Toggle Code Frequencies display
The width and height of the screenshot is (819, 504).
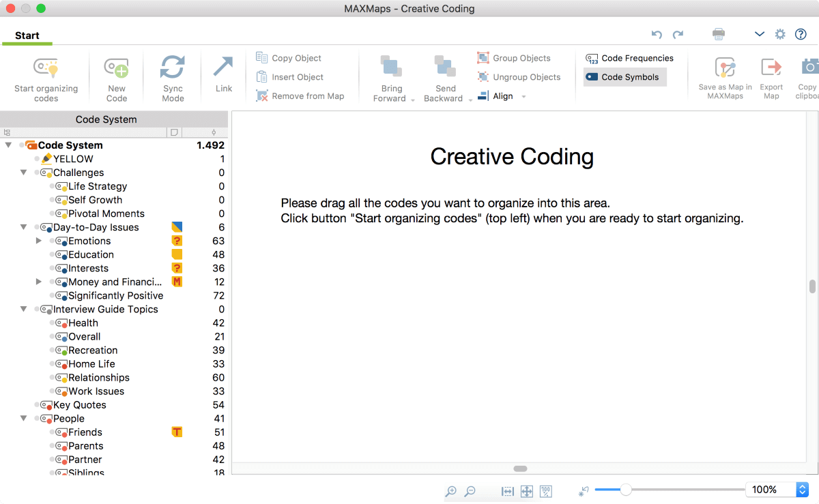click(x=629, y=58)
